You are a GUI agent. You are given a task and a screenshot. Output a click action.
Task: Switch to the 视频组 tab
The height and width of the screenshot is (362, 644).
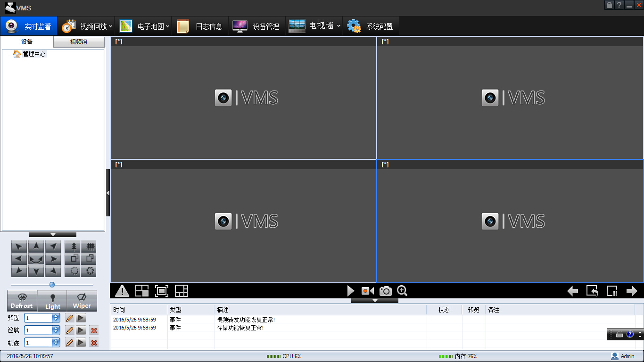(x=79, y=42)
